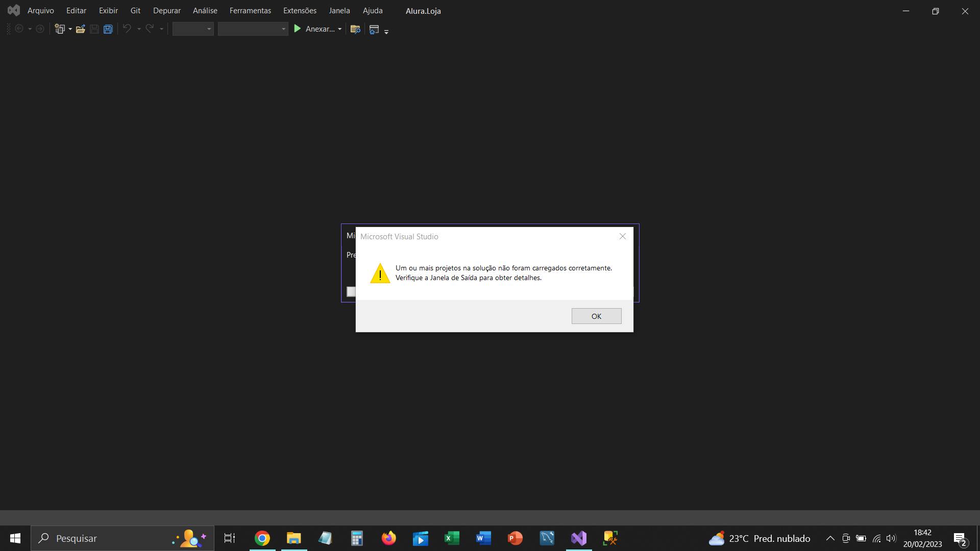The image size is (980, 551).
Task: Open the Movies & TV taskbar icon
Action: [x=420, y=538]
